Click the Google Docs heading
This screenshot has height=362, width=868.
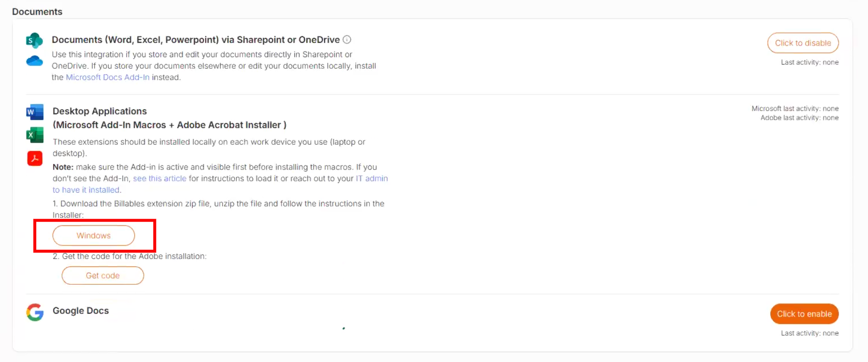coord(81,310)
